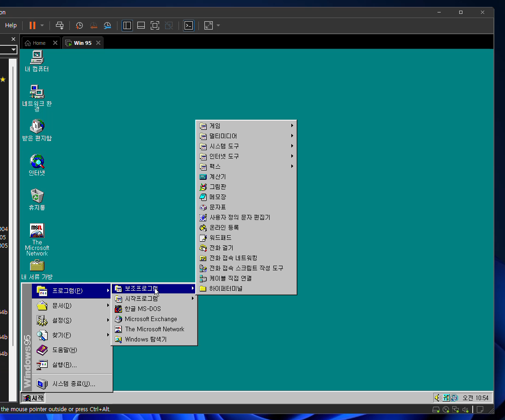The width and height of the screenshot is (505, 420).
Task: Select the 받은 편지함 inbox icon
Action: tap(37, 130)
